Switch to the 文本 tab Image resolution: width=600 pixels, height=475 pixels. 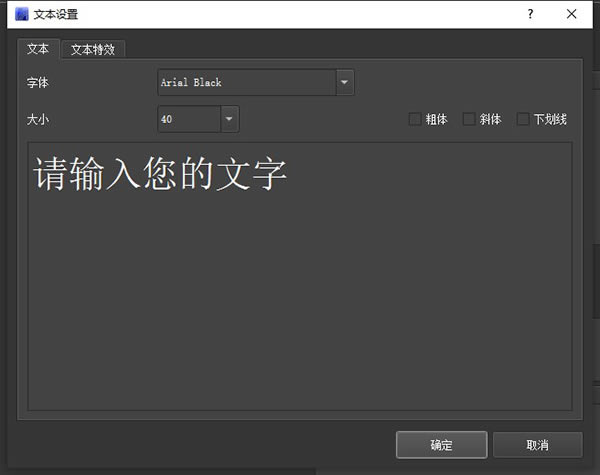38,49
